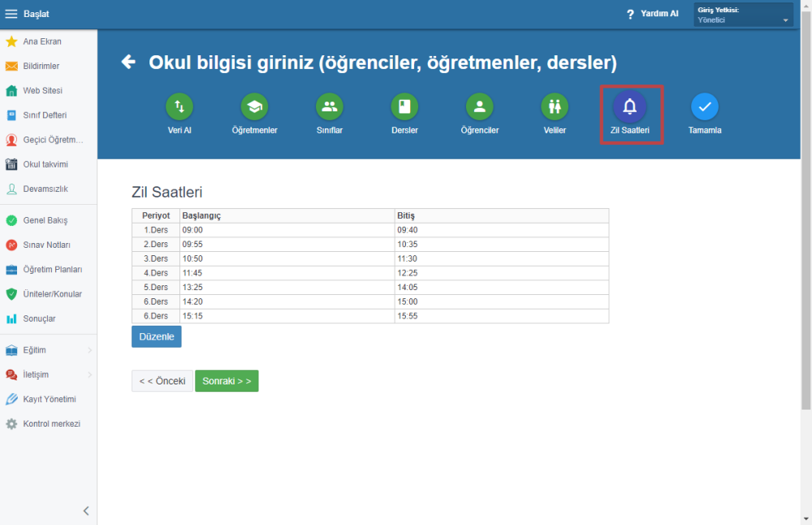Click the vertical page scrollbar thumb
The width and height of the screenshot is (812, 525).
tap(806, 210)
